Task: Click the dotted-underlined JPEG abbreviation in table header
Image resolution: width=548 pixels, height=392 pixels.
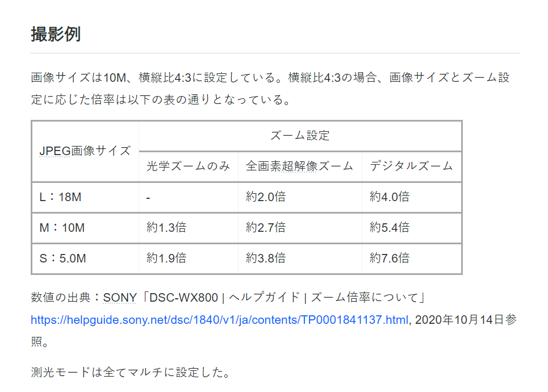Action: tap(55, 151)
